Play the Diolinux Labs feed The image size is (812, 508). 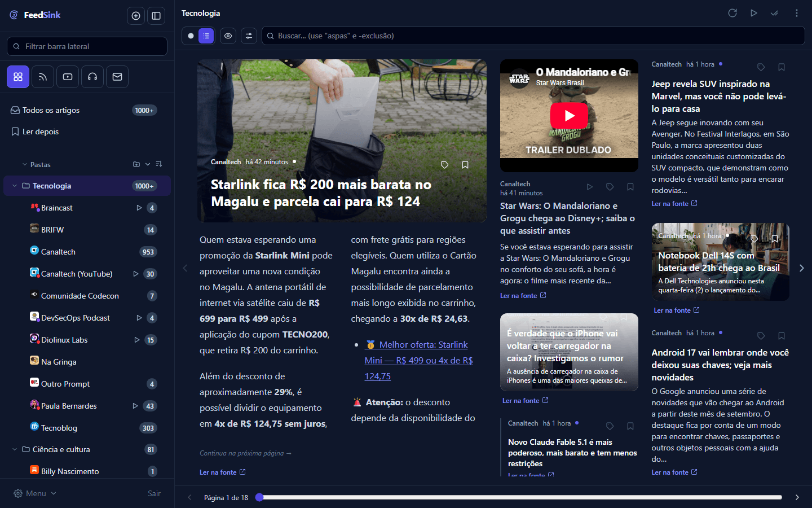[x=136, y=340]
